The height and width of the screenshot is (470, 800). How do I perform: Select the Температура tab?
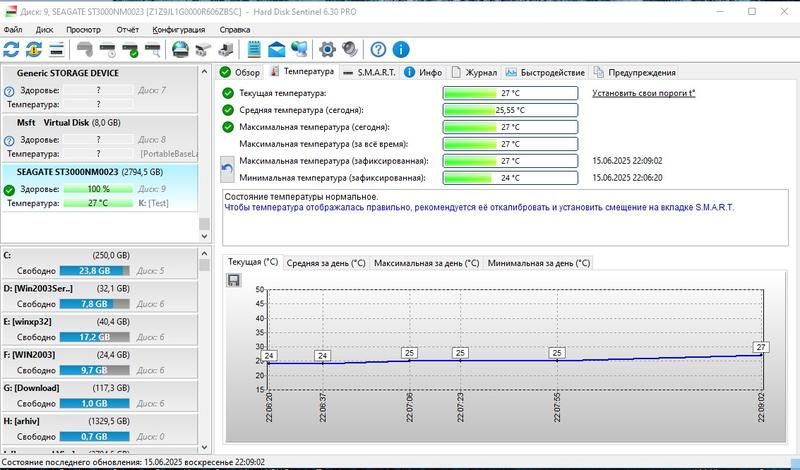(x=302, y=71)
